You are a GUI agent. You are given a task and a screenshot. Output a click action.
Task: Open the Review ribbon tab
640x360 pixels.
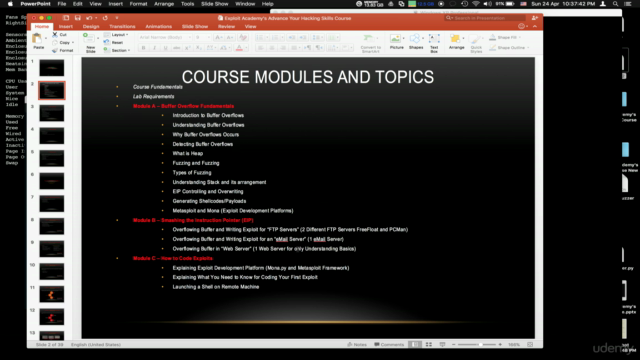pos(226,26)
